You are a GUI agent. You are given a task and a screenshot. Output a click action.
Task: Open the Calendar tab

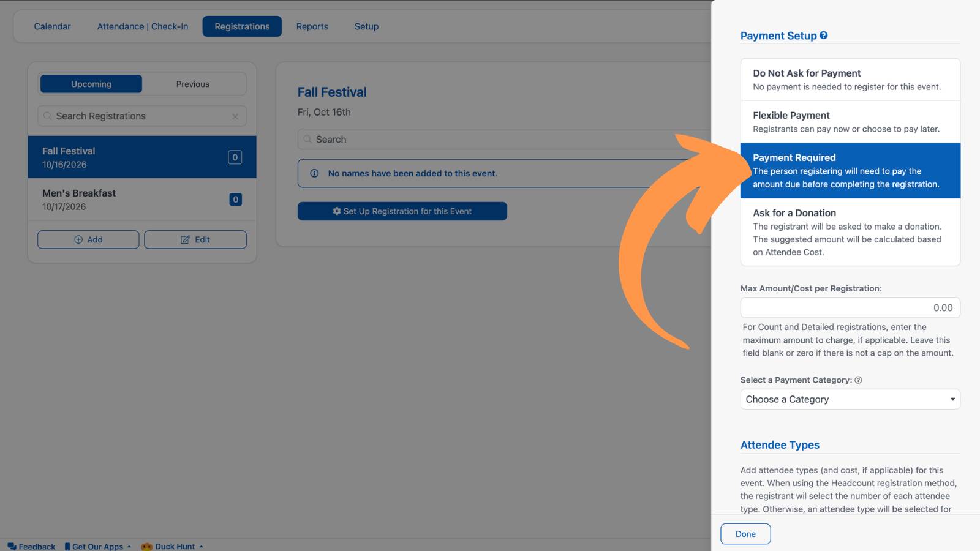pyautogui.click(x=52, y=26)
